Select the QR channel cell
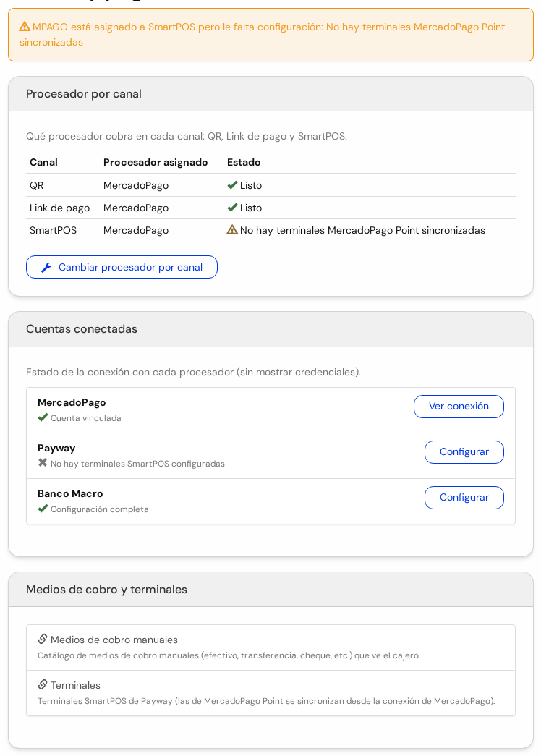The height and width of the screenshot is (756, 541). pos(37,186)
